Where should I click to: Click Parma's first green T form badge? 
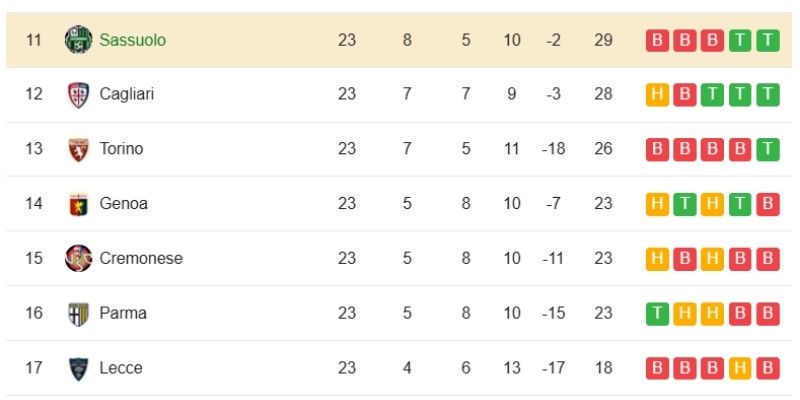coord(657,313)
